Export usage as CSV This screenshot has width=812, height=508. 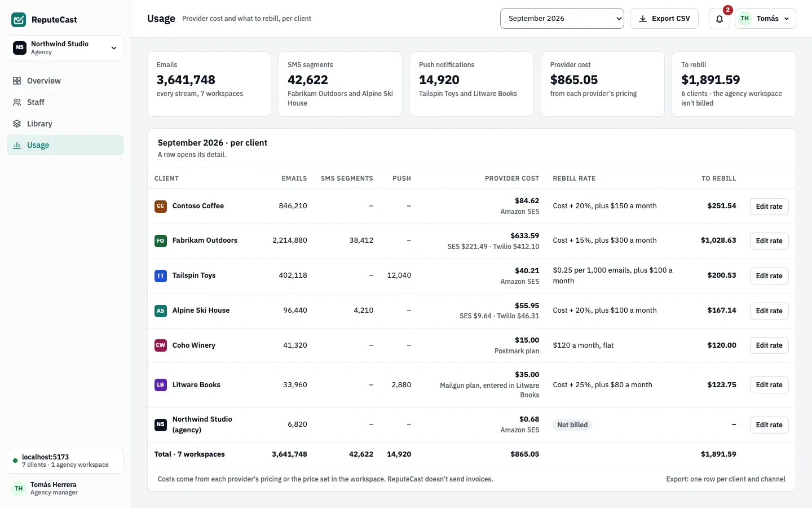pos(664,19)
